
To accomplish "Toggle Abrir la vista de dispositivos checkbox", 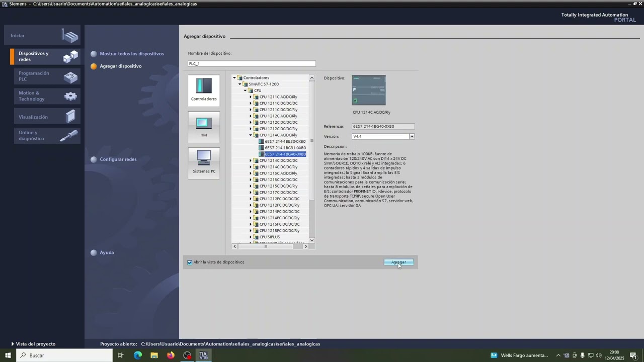I will click(x=190, y=262).
